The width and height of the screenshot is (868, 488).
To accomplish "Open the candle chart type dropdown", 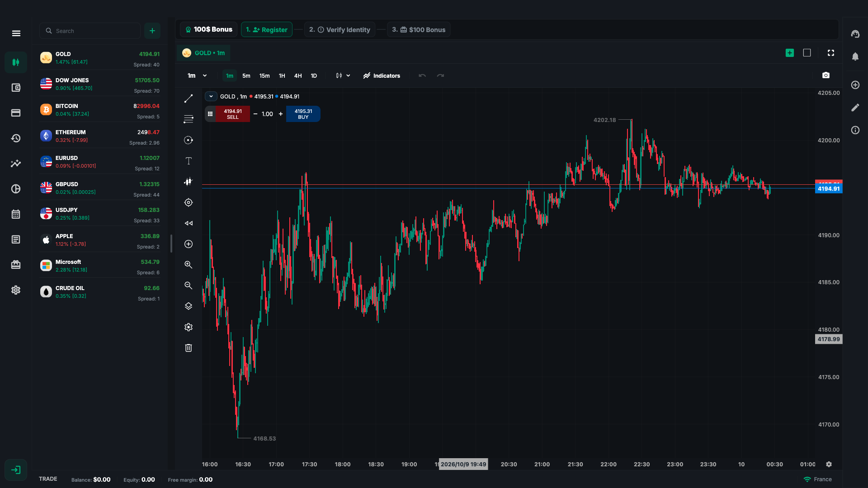I will click(343, 76).
